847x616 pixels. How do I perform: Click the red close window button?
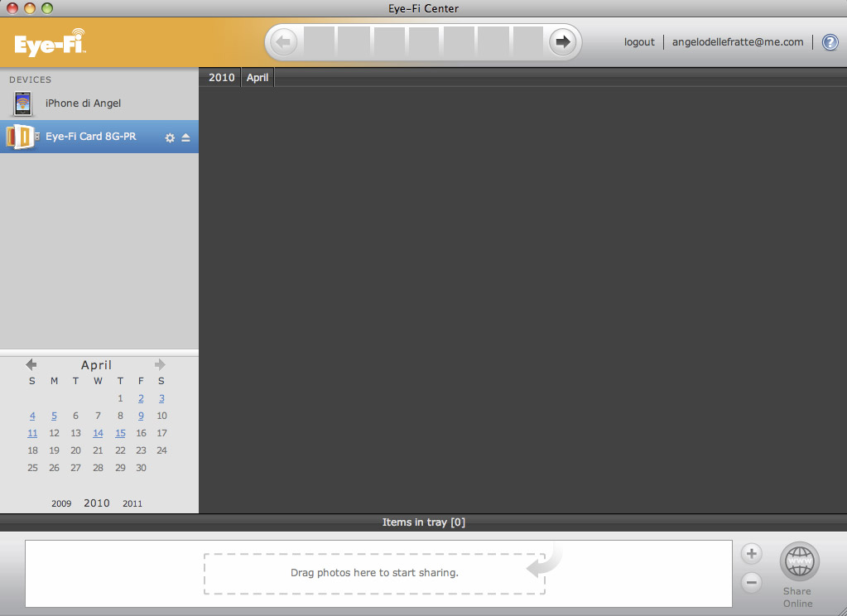12,8
